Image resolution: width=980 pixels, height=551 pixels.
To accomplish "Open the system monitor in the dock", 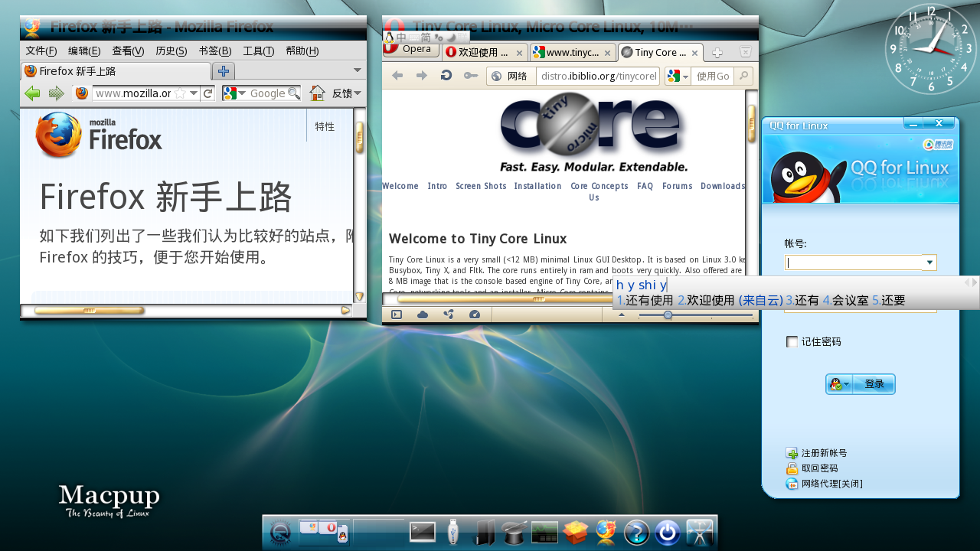I will point(544,532).
